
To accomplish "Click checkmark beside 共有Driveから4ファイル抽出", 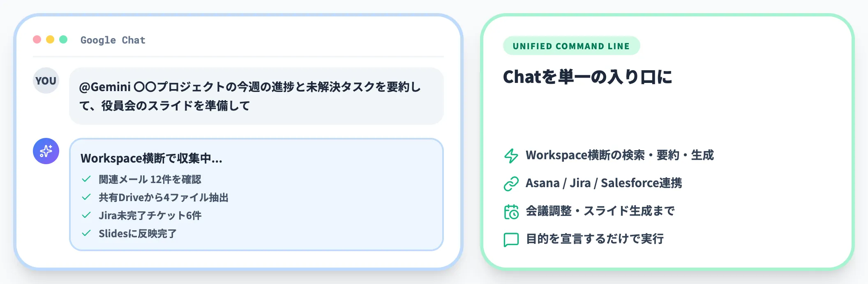I will click(x=86, y=197).
